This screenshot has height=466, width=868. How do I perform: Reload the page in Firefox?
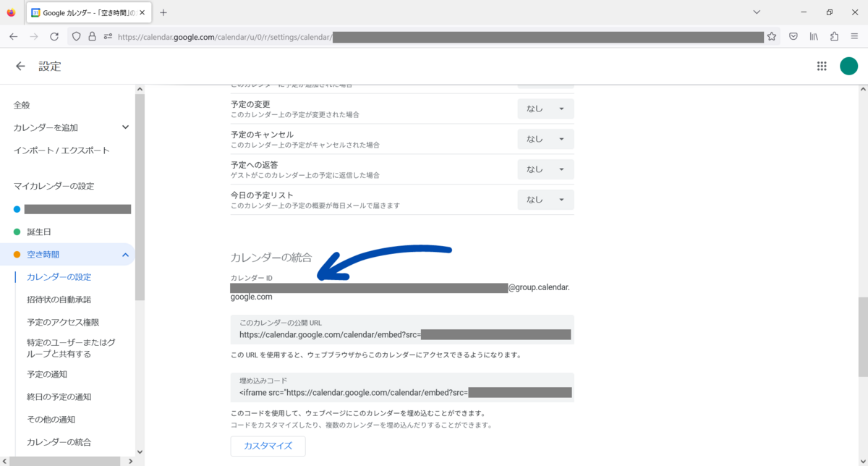point(54,36)
